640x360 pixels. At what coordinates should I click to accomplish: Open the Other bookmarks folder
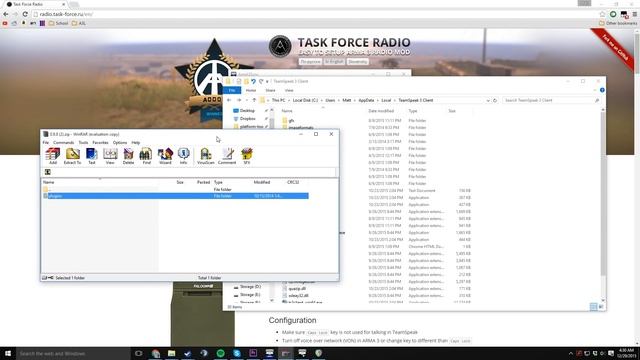point(618,23)
